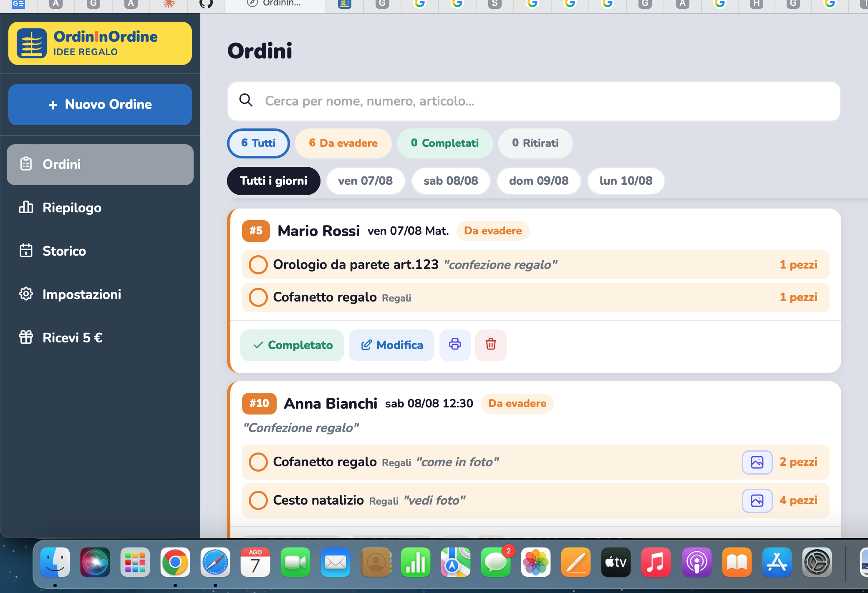
Task: Filter orders to ven 07/08
Action: click(366, 181)
